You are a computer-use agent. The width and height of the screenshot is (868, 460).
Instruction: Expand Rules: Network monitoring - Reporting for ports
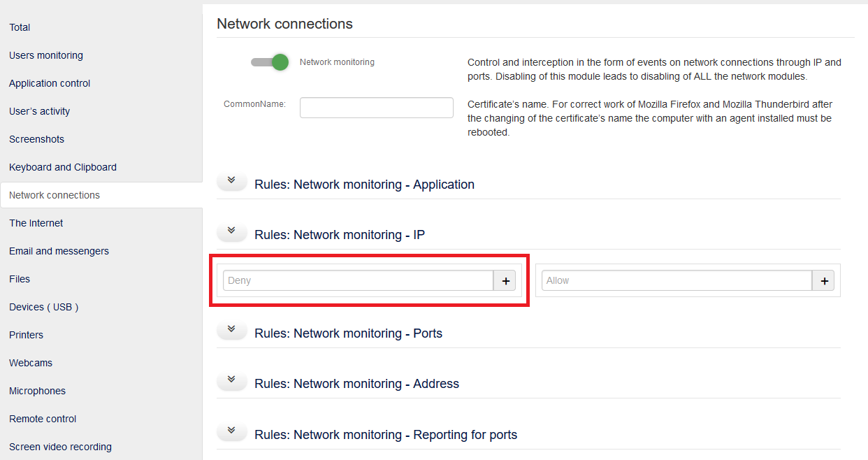click(x=232, y=432)
